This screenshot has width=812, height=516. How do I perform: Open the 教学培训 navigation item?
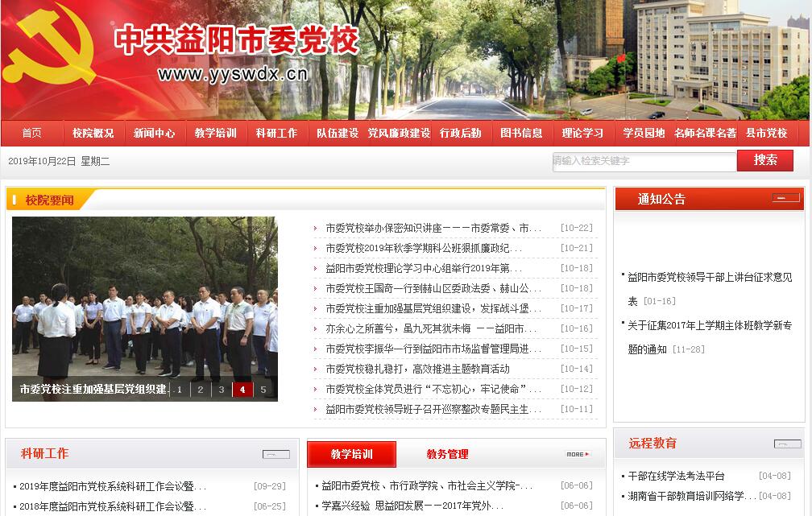pos(215,133)
